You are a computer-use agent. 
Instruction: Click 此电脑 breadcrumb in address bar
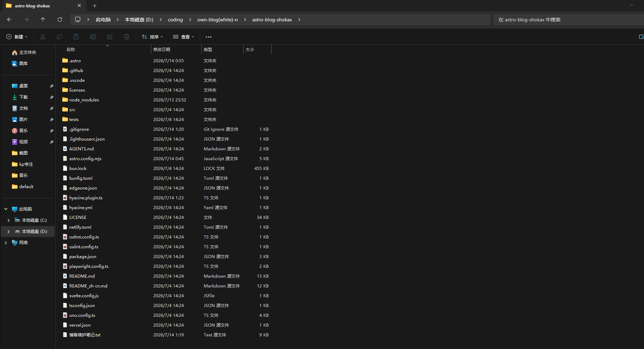tap(103, 20)
